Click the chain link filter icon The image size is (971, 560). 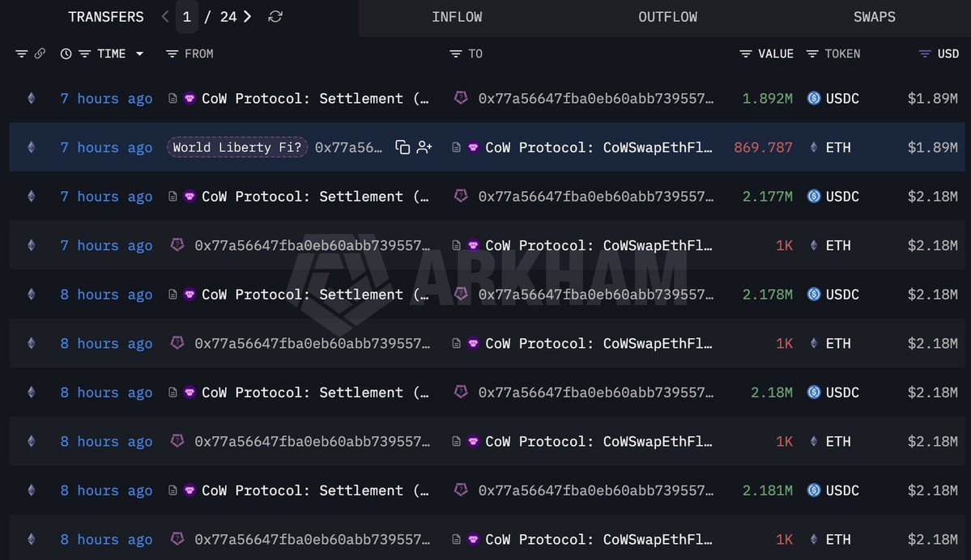pos(40,54)
